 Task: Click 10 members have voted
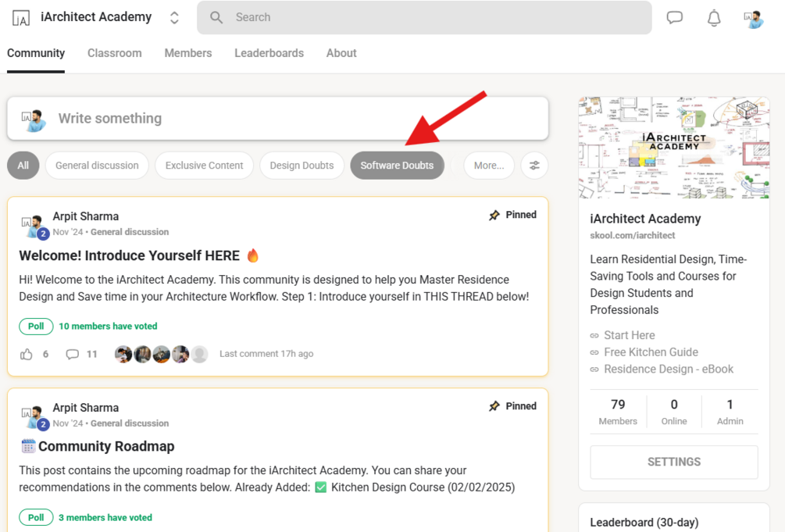click(108, 326)
